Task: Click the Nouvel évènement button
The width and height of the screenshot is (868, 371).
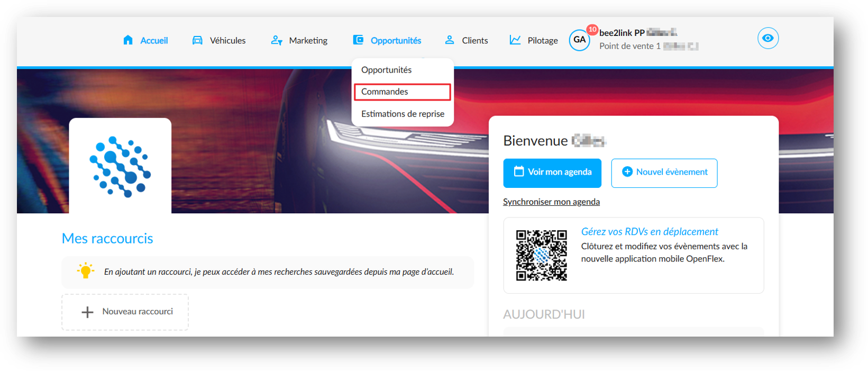Action: pos(664,173)
